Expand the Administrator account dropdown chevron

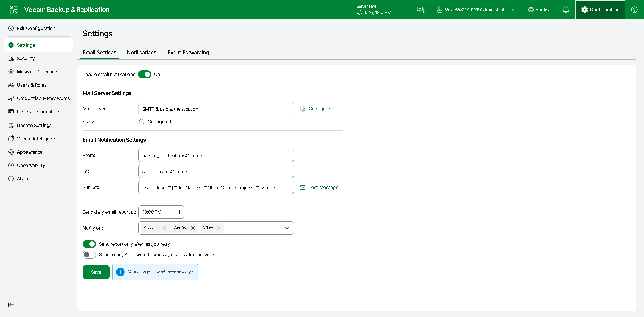[x=514, y=10]
